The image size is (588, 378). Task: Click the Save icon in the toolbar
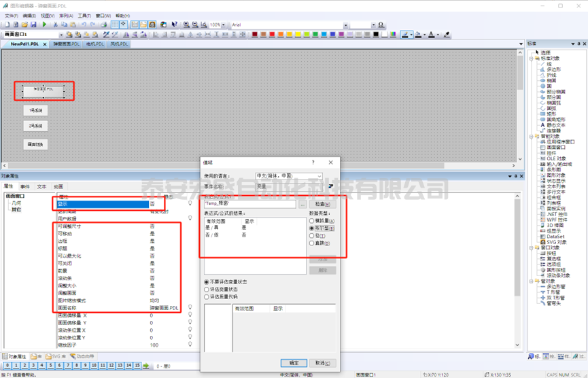[x=33, y=25]
